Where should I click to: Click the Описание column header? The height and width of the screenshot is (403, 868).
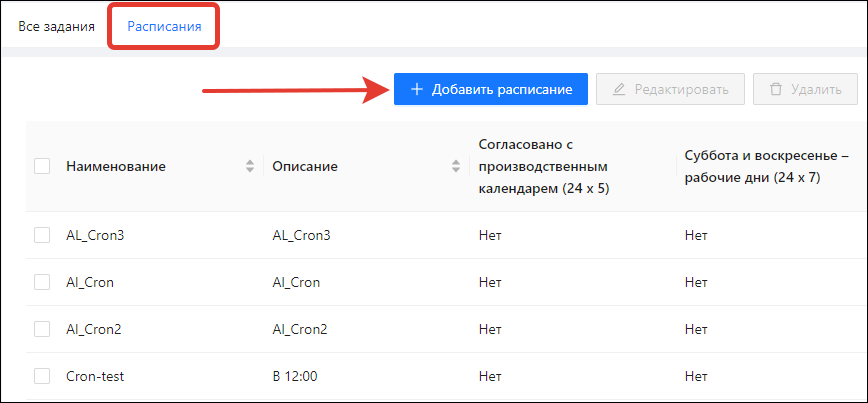click(305, 166)
